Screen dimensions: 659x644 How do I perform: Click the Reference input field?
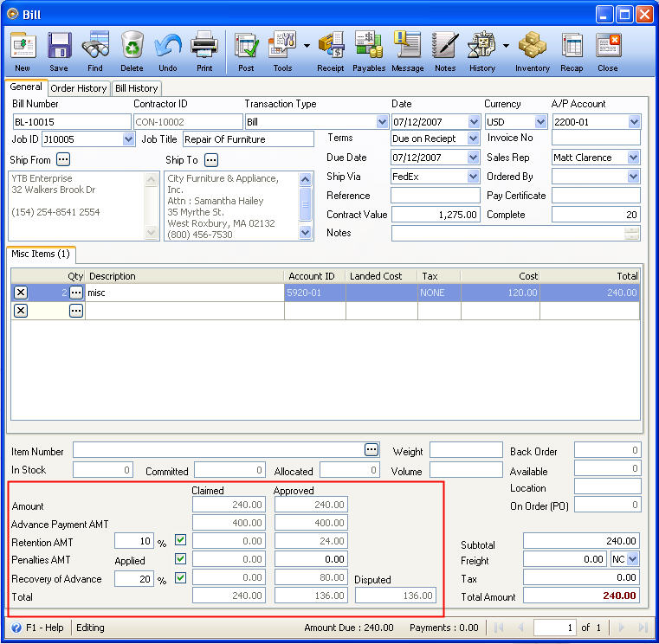436,196
